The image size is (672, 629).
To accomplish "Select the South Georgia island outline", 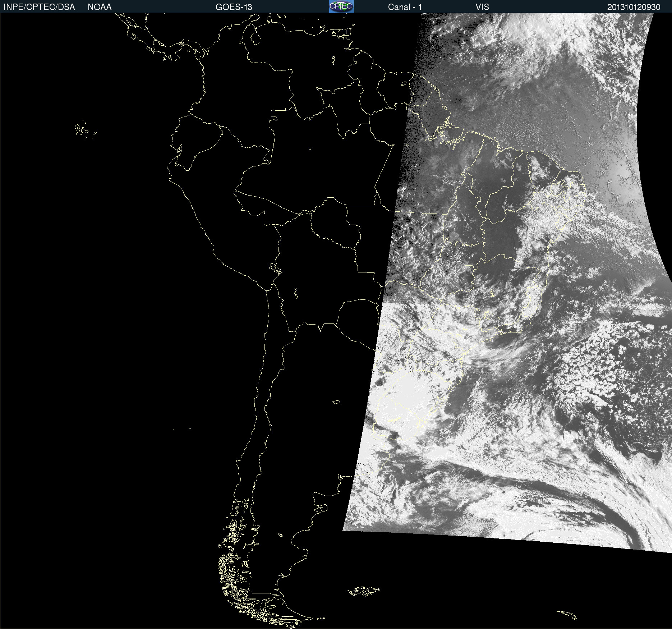I will tap(567, 614).
